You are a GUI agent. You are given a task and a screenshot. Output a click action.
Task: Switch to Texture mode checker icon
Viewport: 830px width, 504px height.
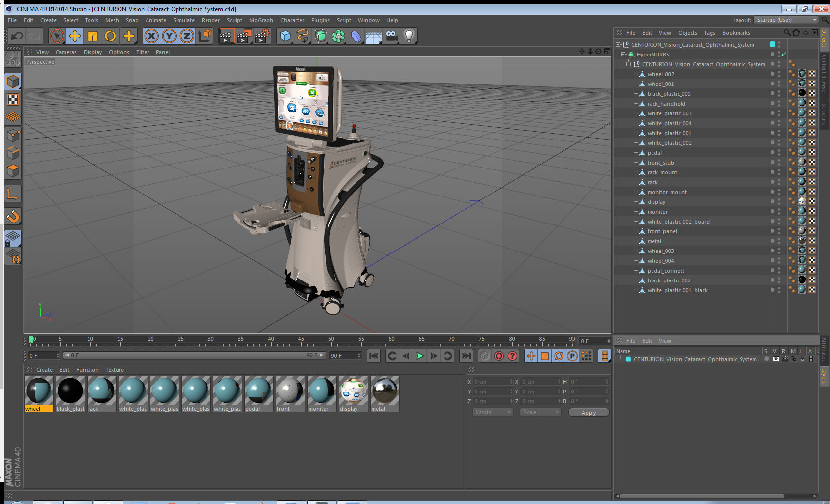pos(13,100)
